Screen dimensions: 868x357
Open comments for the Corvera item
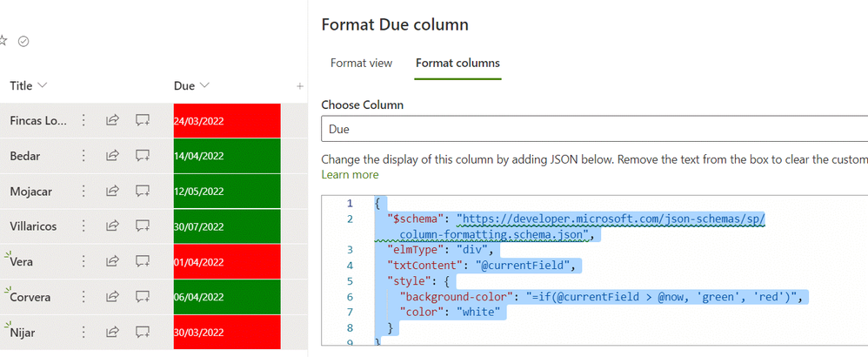point(143,297)
